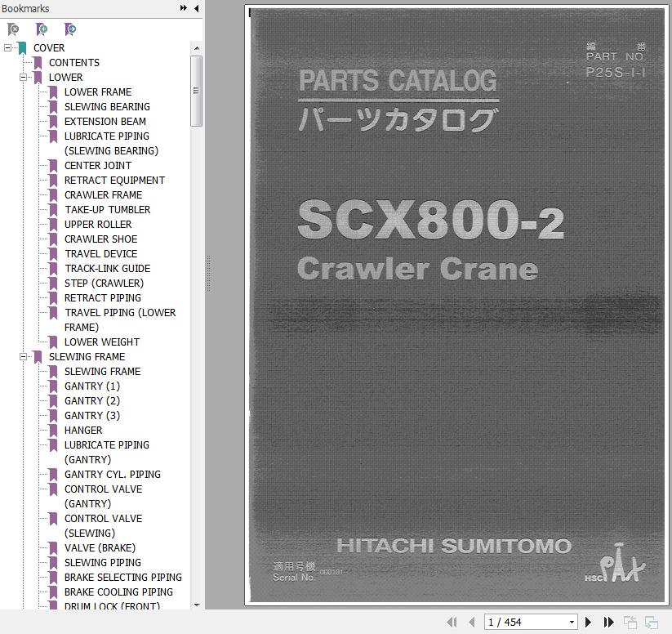This screenshot has height=634, width=672.
Task: Open the page number dropdown
Action: [x=572, y=622]
